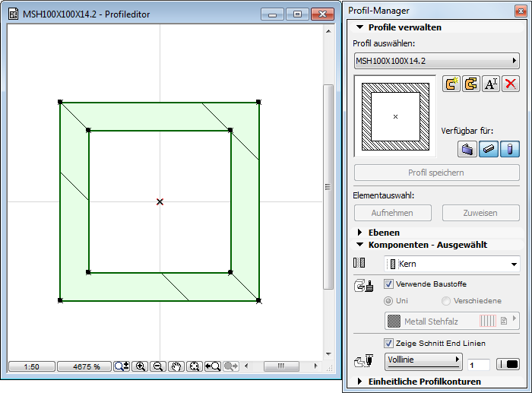Toggle availability for walls icon
Viewport: 532px width, 393px height.
click(x=467, y=149)
